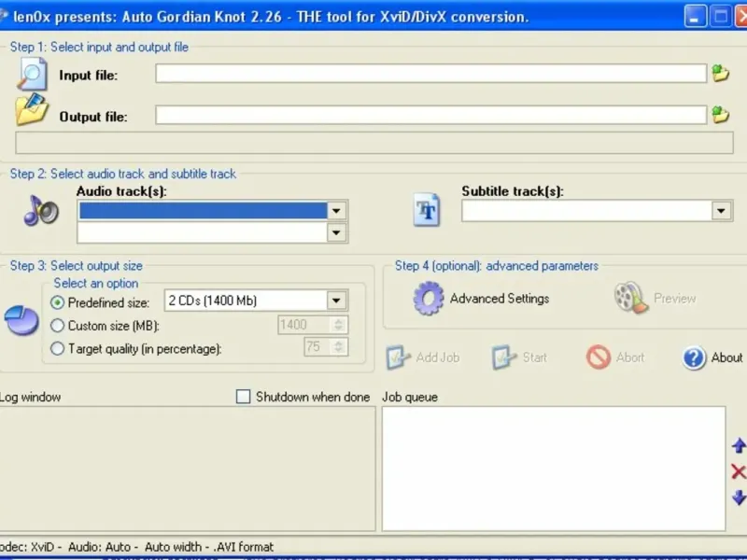Move selected job up in queue

739,446
